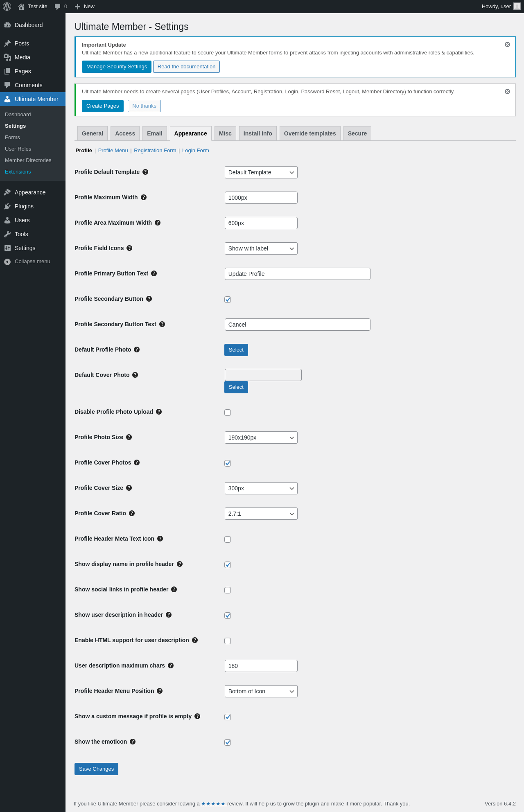The width and height of the screenshot is (524, 812).
Task: Open user avatar next to Howdy
Action: (517, 7)
